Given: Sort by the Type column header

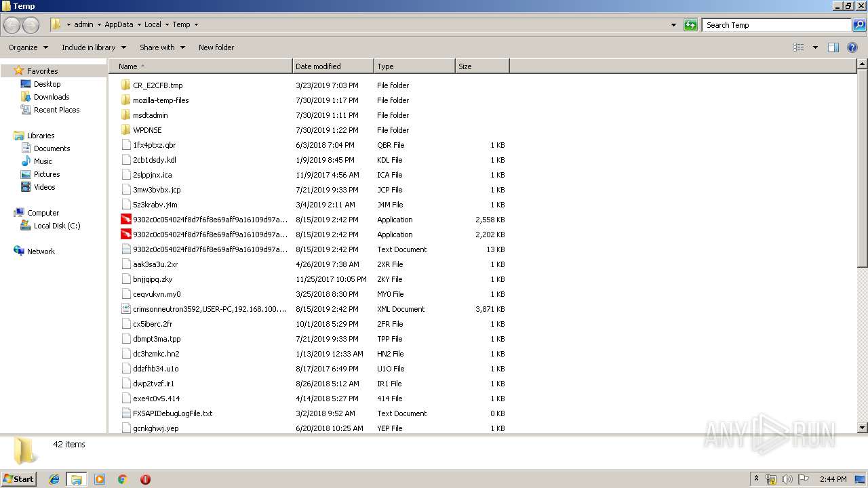Looking at the screenshot, I should (x=414, y=66).
